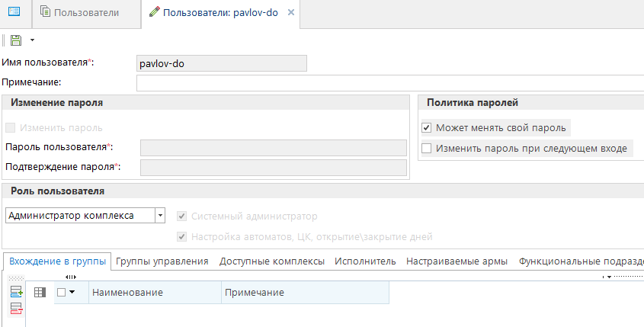The width and height of the screenshot is (644, 327).
Task: Toggle Настройка автоматов, ЦК checkbox
Action: point(181,236)
